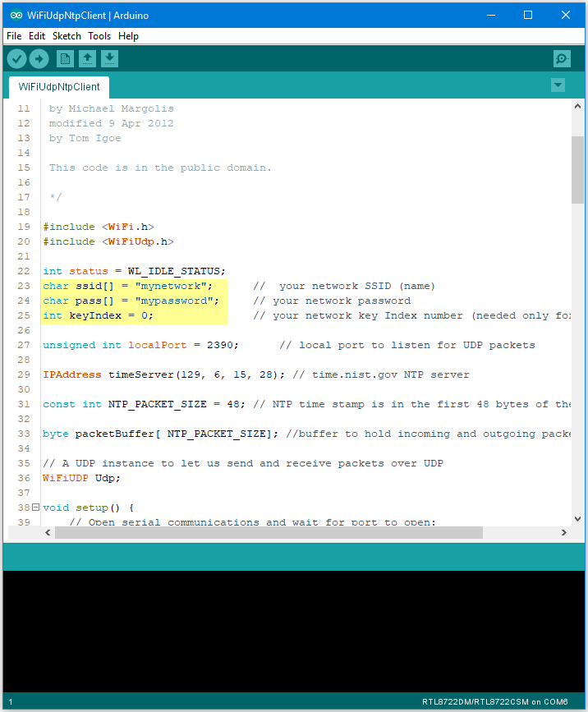588x712 pixels.
Task: Click IPAddress on line 29
Action: 72,374
